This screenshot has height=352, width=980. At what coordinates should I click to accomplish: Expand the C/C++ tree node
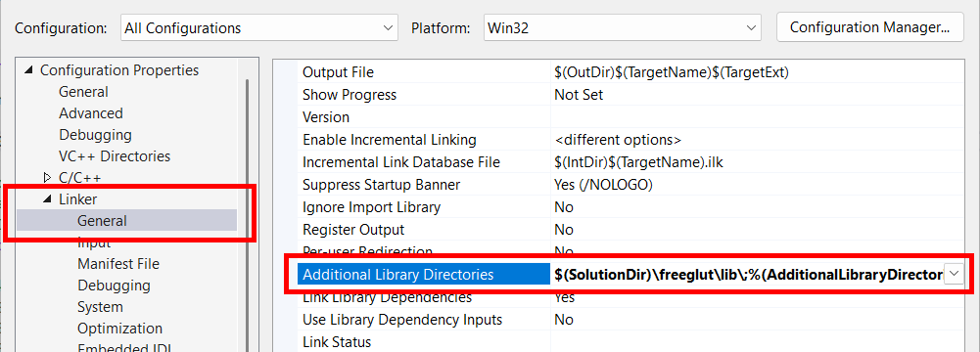(47, 178)
